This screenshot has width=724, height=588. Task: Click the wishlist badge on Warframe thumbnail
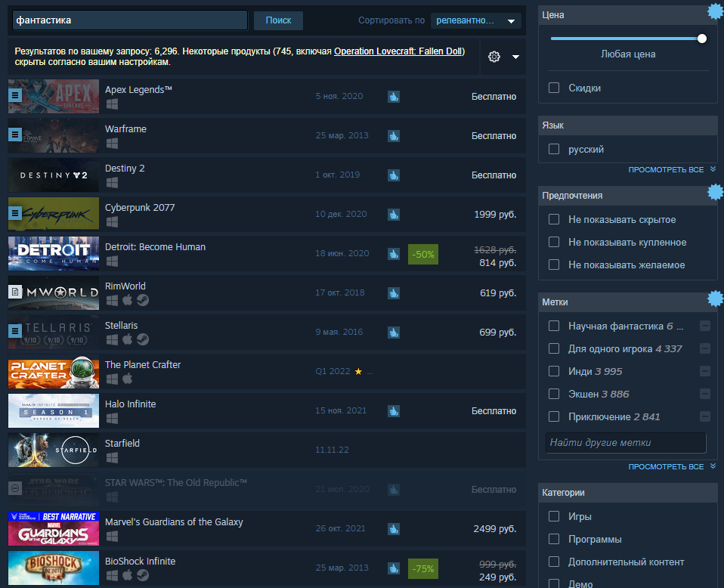tap(15, 135)
